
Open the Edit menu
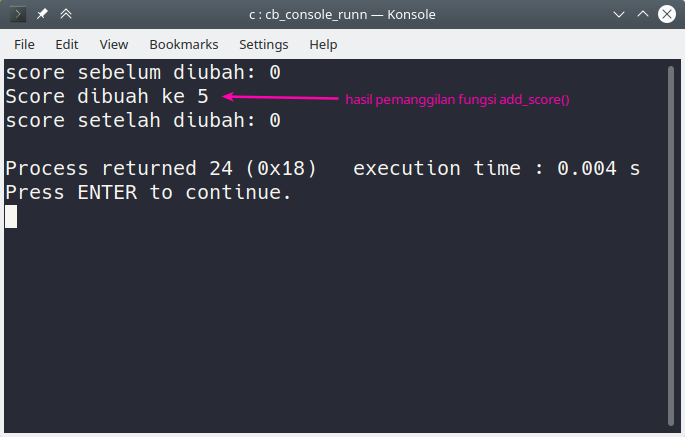tap(67, 44)
